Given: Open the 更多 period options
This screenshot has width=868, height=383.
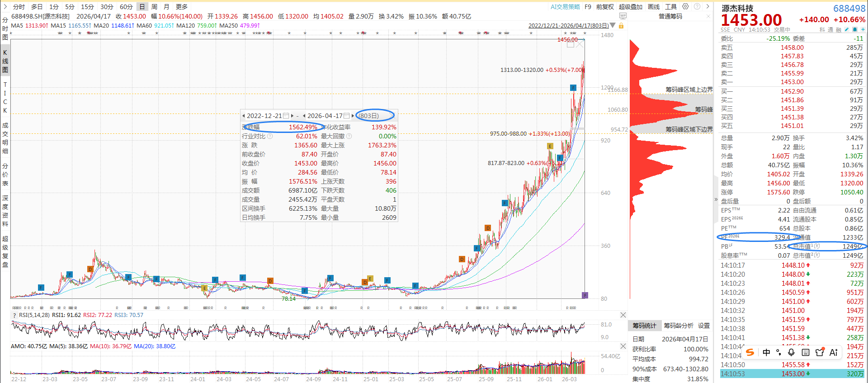Looking at the screenshot, I should [x=181, y=7].
